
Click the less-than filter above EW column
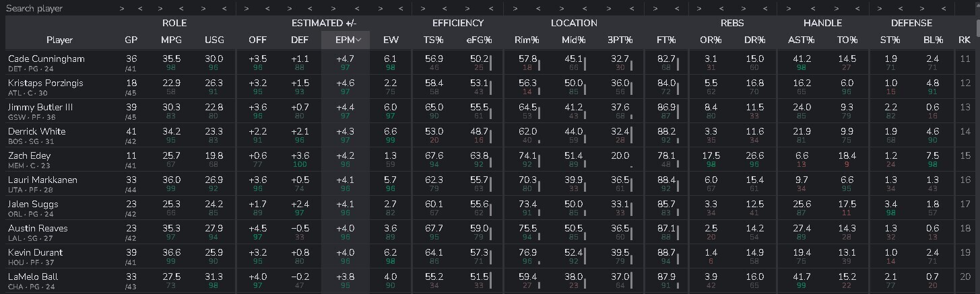coord(400,9)
